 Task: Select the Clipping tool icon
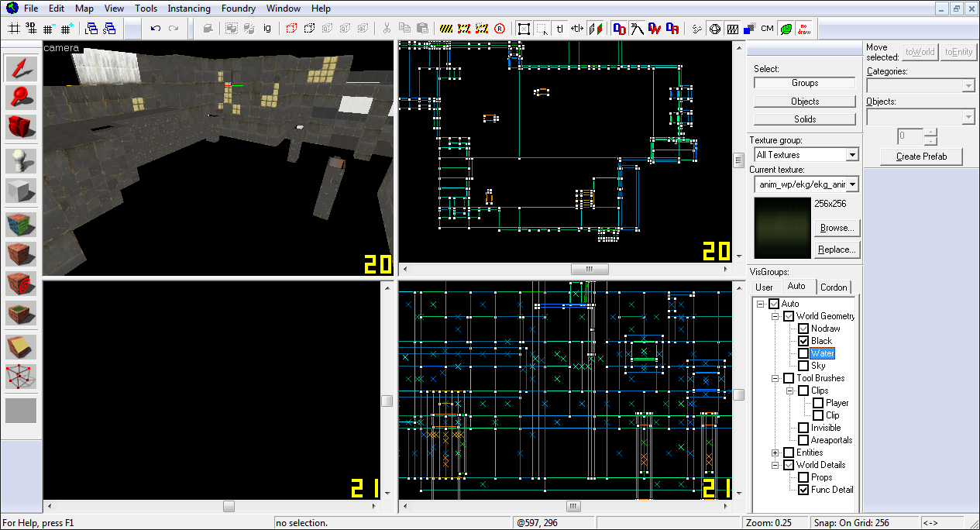(21, 346)
